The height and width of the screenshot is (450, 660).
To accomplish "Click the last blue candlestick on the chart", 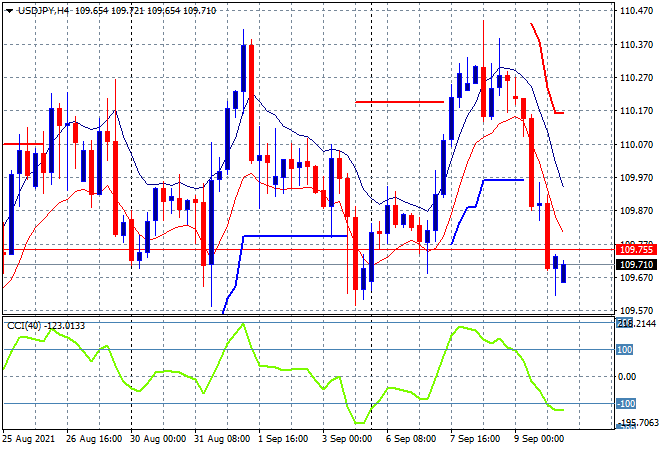I will 563,273.
